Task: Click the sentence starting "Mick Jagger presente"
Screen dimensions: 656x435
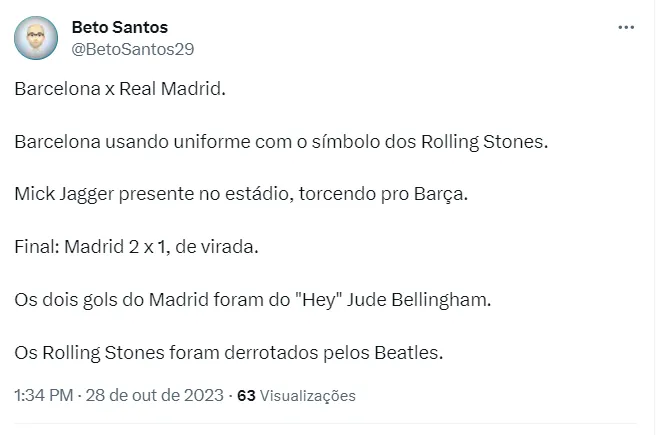Action: [x=241, y=194]
